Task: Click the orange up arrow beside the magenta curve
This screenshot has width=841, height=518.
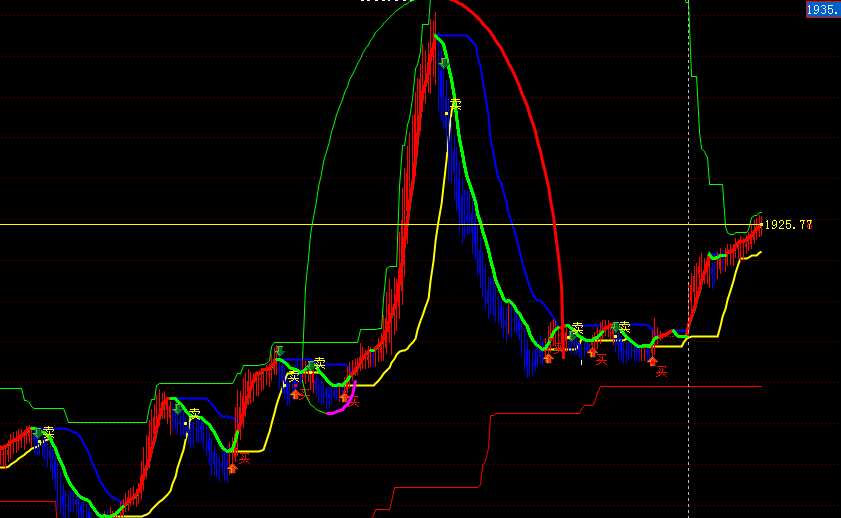Action: click(344, 397)
